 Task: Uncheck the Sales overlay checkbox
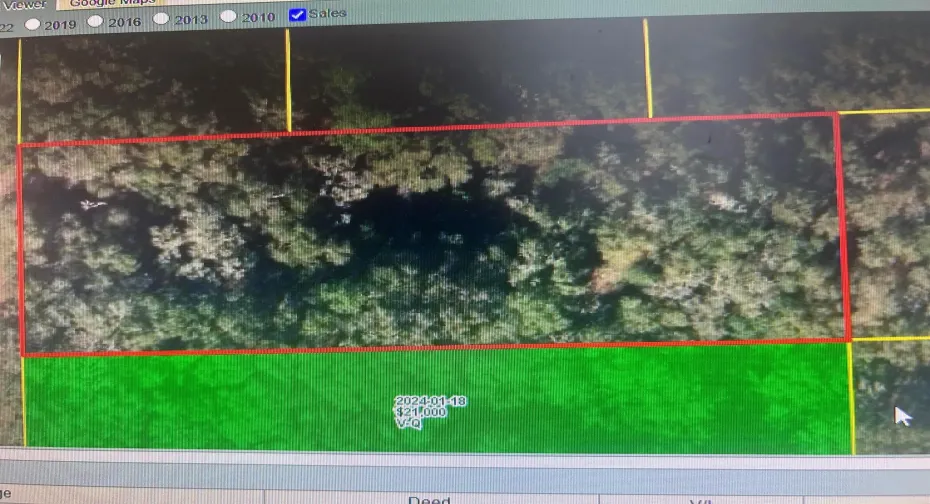click(297, 14)
